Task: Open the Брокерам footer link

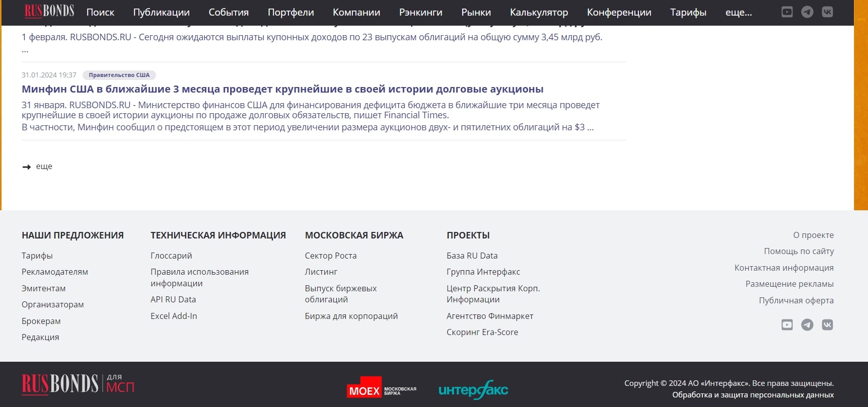Action: 41,321
